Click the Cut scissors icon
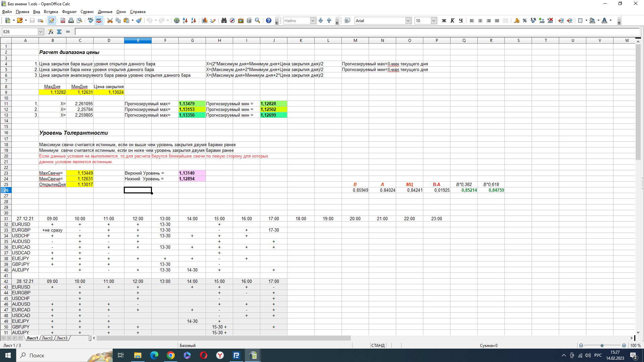 tap(110, 21)
